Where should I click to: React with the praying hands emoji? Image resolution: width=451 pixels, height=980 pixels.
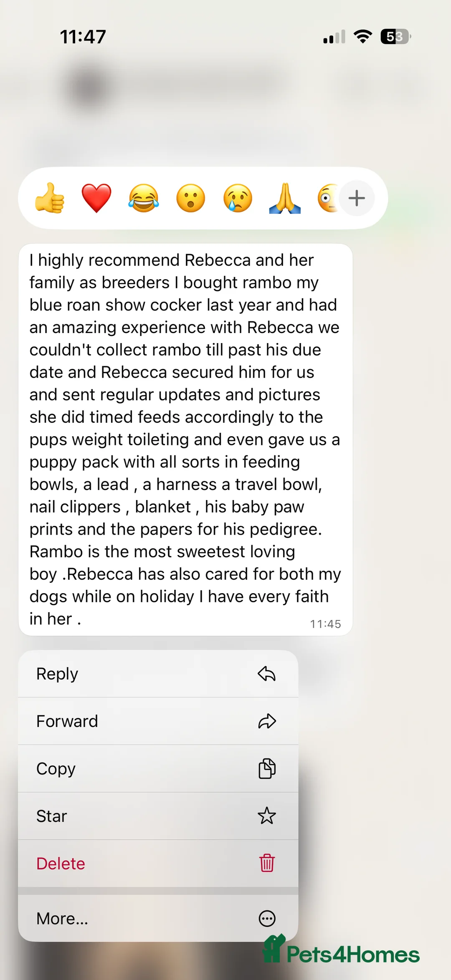tap(285, 198)
